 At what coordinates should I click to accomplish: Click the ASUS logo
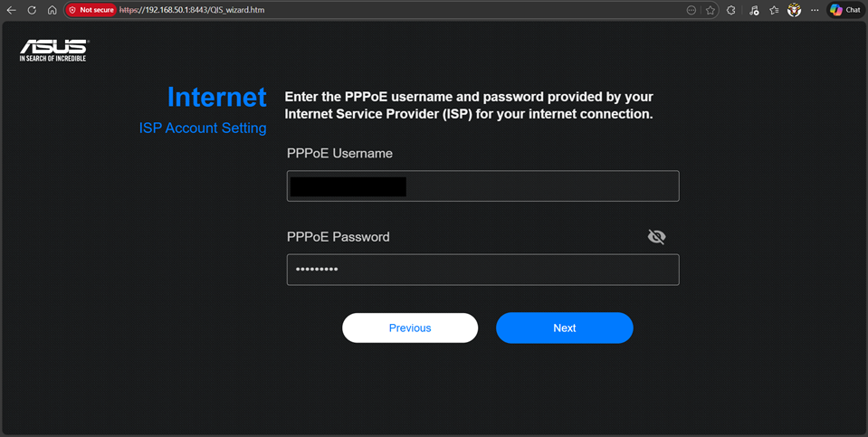coord(54,50)
